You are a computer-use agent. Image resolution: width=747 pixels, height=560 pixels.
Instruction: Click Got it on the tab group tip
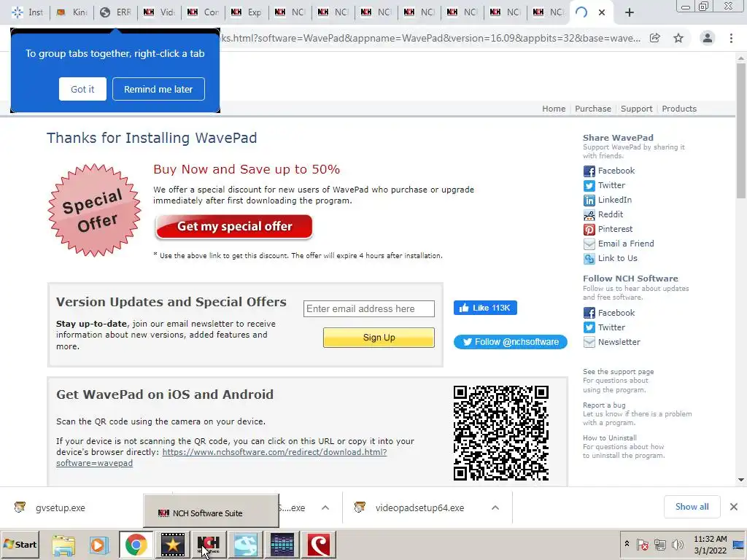click(82, 89)
